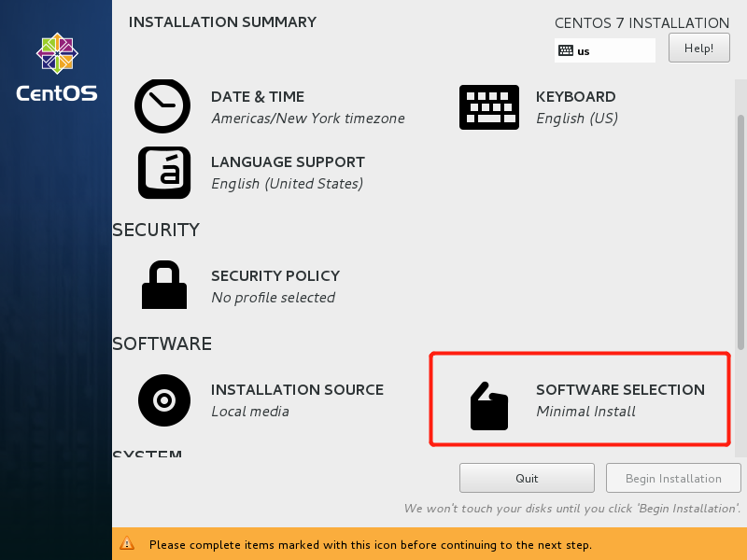Select the LANGUAGE SUPPORT heading
Image resolution: width=747 pixels, height=560 pixels.
tap(288, 161)
